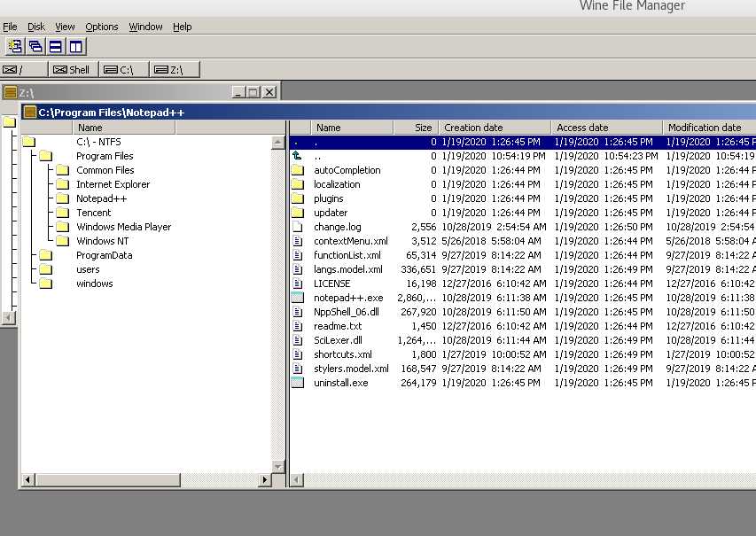Click the change.log file icon
This screenshot has width=756, height=536.
click(298, 227)
